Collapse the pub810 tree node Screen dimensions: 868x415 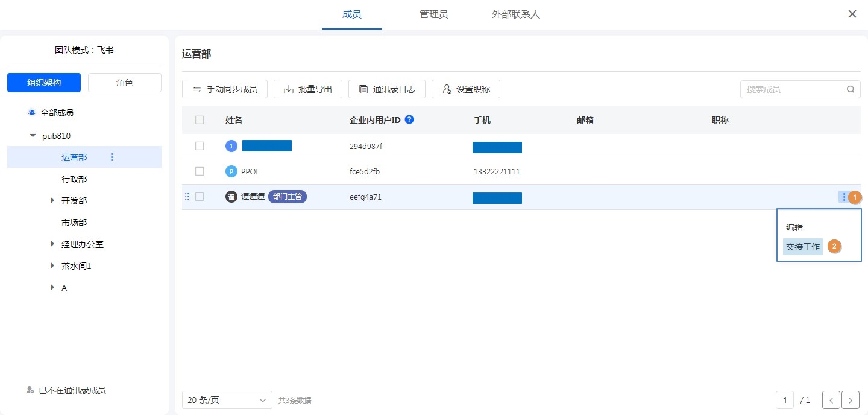(33, 136)
